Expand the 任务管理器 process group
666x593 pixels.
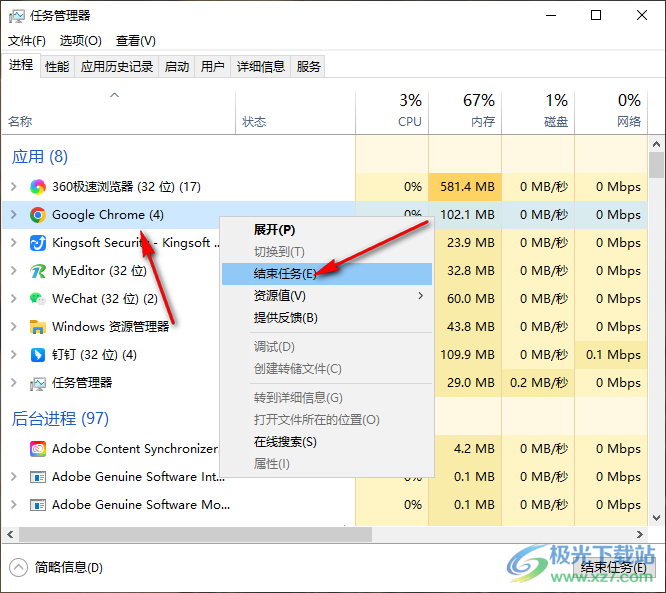pos(14,383)
